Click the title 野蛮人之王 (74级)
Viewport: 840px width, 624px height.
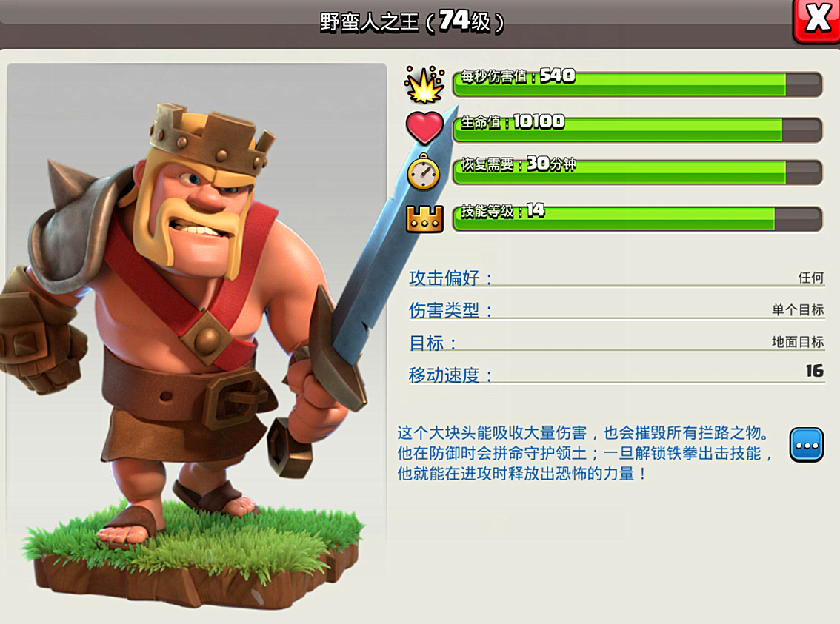click(x=412, y=22)
